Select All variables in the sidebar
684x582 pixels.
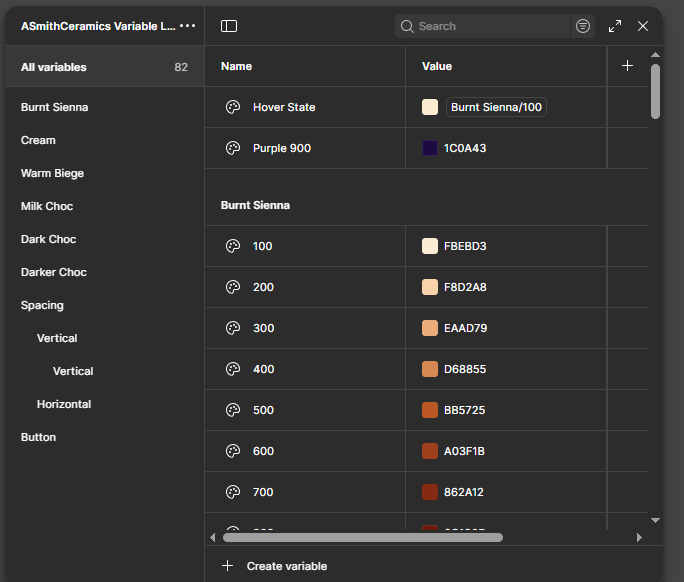coord(105,67)
